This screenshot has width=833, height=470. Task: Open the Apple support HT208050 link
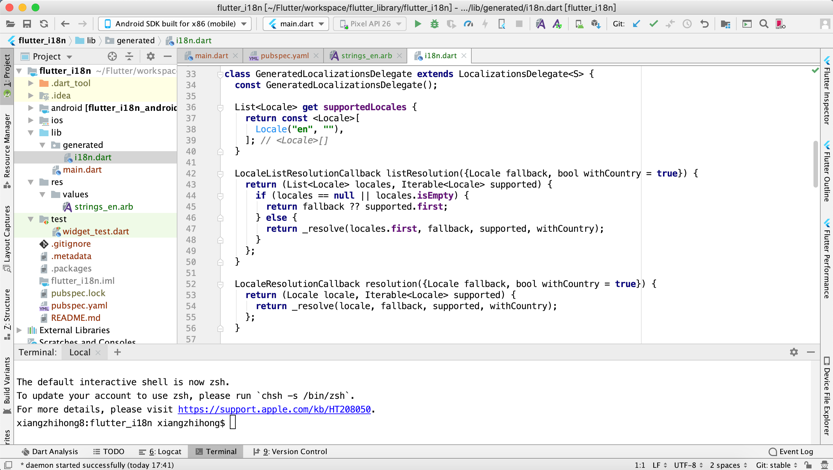pos(274,409)
